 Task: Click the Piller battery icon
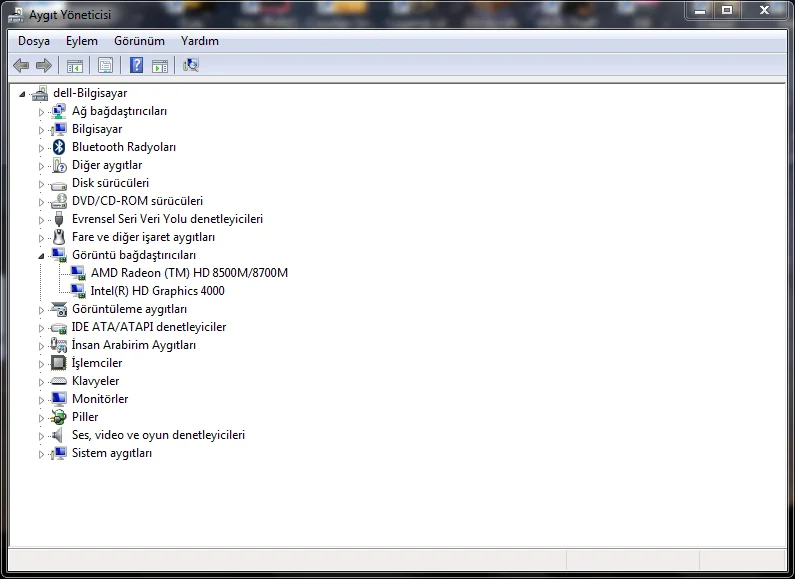click(x=59, y=417)
